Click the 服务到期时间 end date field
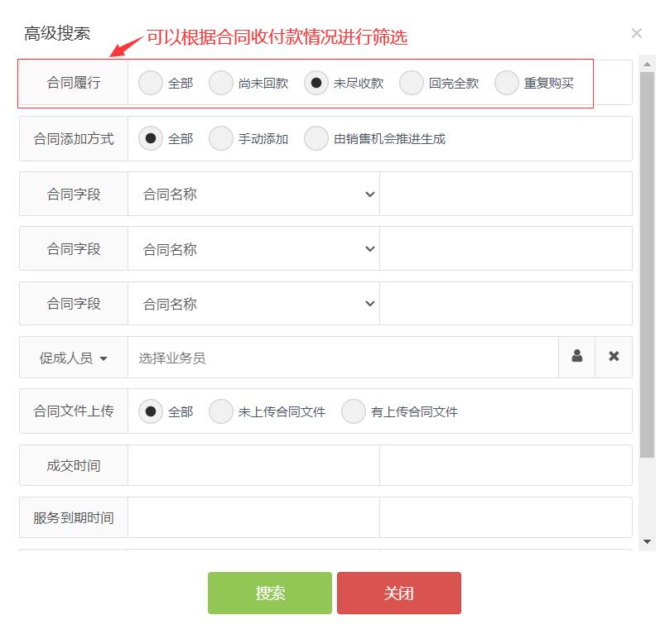 [505, 517]
